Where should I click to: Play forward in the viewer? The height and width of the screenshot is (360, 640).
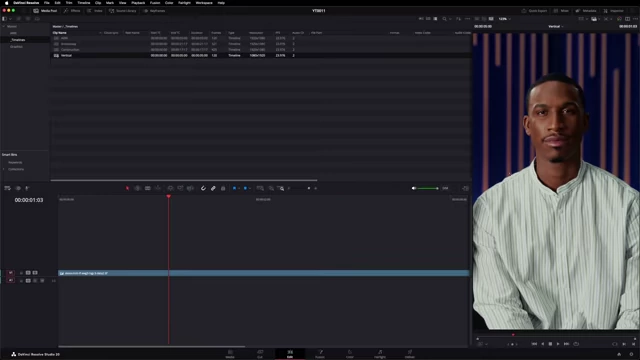558,344
